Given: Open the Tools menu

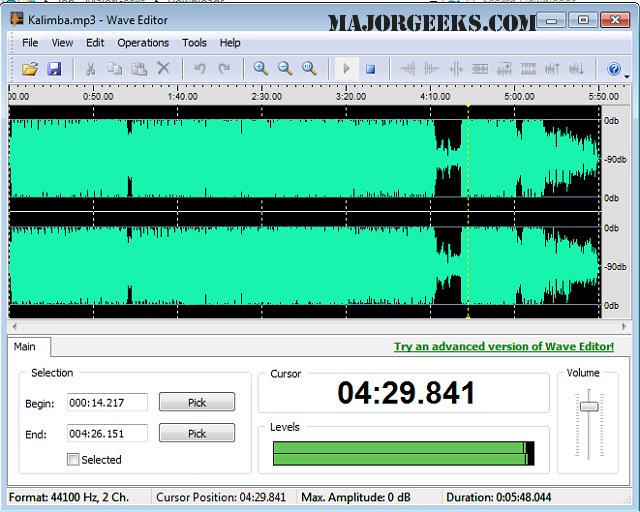Looking at the screenshot, I should pyautogui.click(x=194, y=43).
